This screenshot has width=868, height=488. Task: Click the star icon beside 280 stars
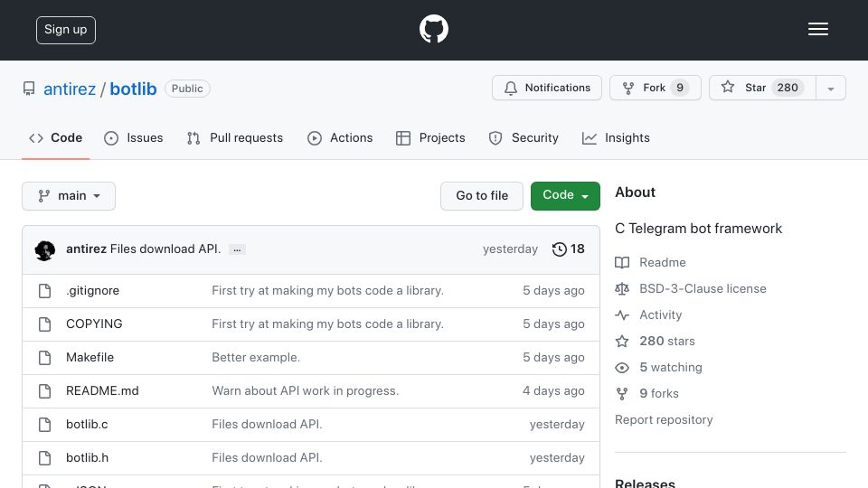622,341
